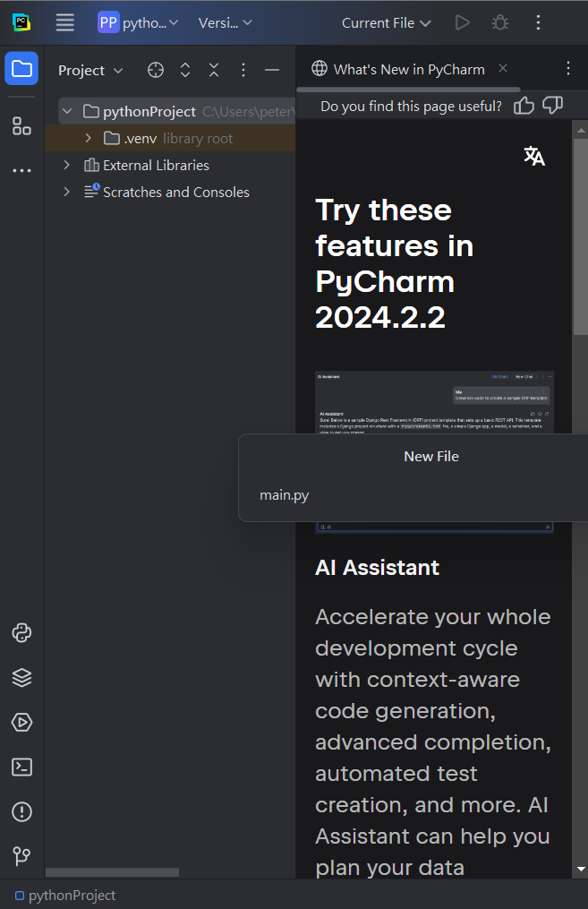Expand External Libraries node
The width and height of the screenshot is (588, 909).
coord(66,165)
